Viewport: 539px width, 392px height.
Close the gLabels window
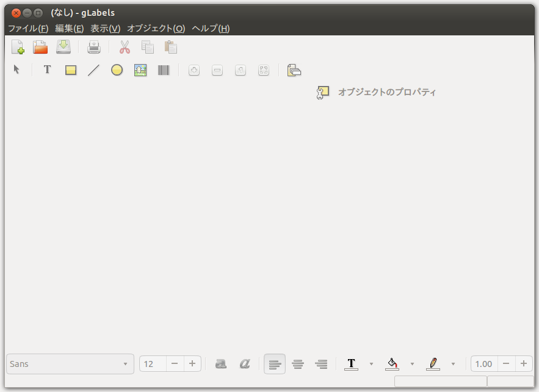pyautogui.click(x=16, y=13)
